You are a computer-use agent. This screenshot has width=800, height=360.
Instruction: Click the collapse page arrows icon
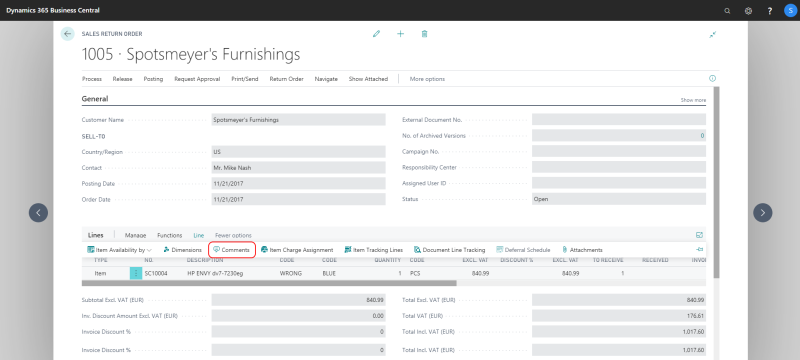pos(713,34)
